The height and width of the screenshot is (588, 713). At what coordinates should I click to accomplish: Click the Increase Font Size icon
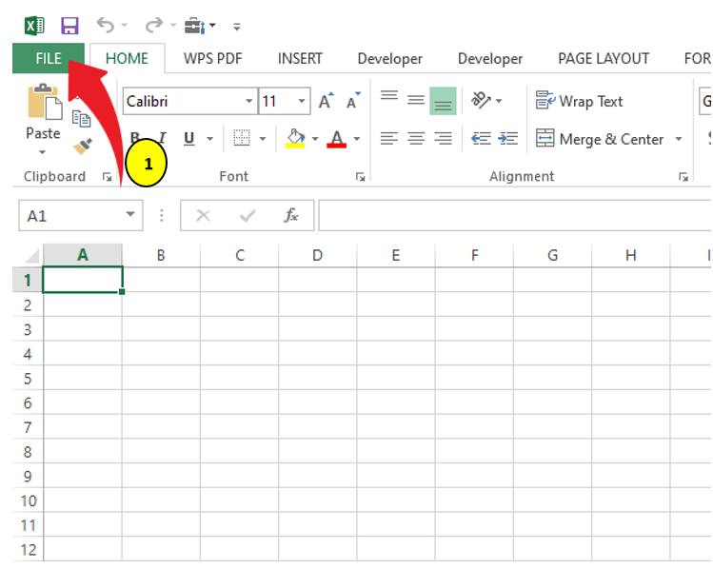[x=326, y=102]
